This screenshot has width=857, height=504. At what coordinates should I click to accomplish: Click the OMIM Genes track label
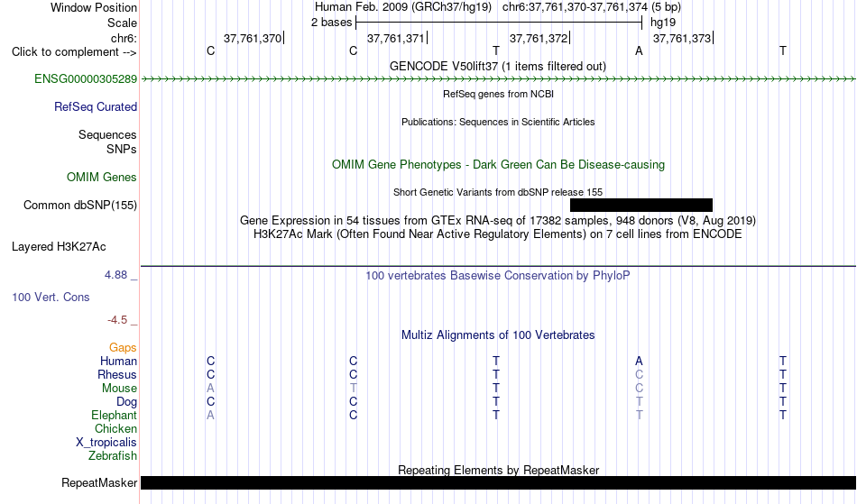[x=102, y=178]
